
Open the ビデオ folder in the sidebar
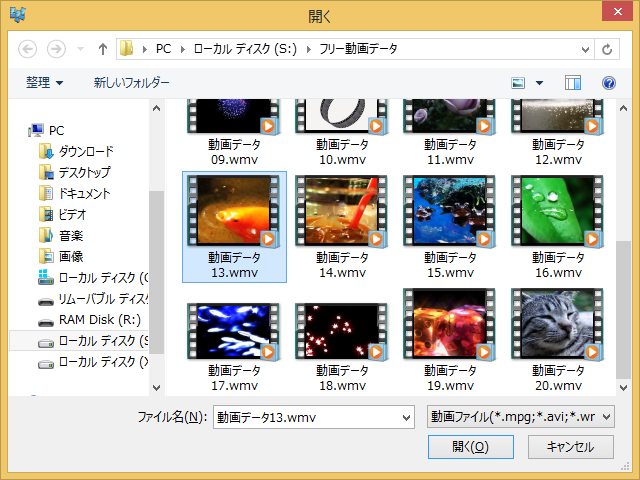(x=63, y=214)
